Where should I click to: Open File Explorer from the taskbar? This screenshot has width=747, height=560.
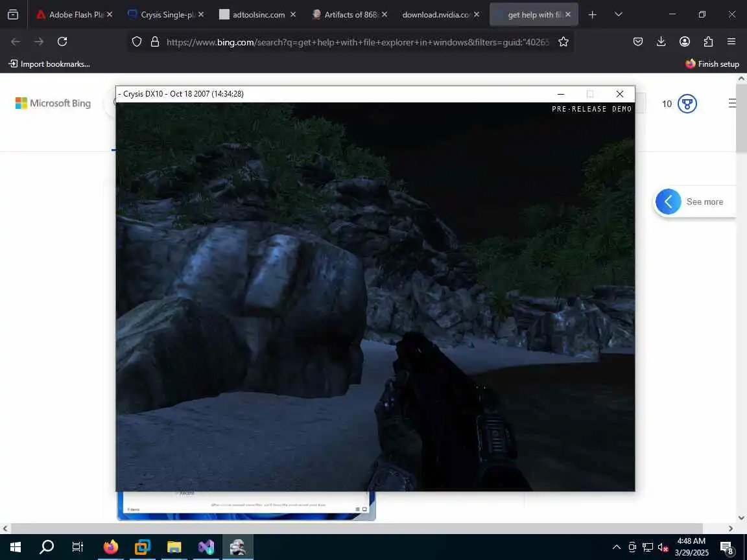[x=174, y=547]
